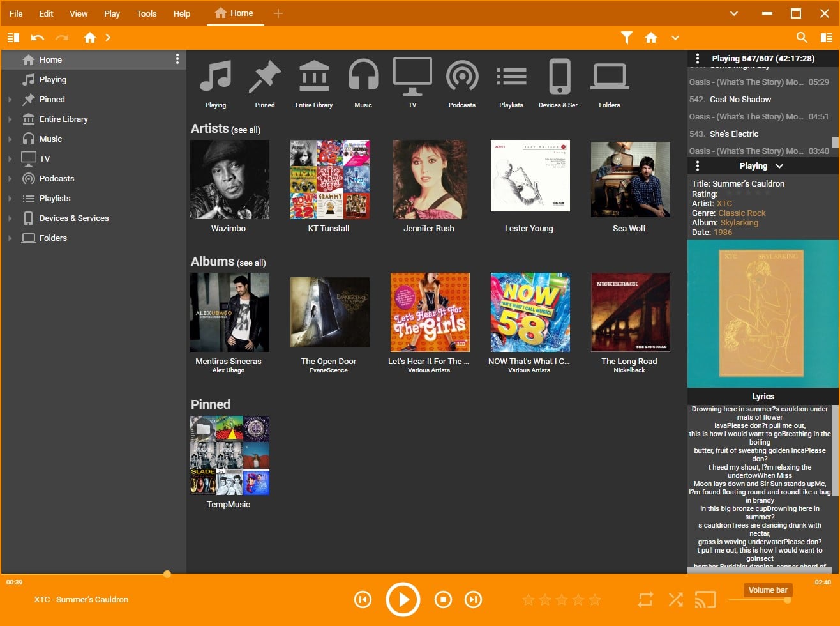Click the Classic Rock genre link
Image resolution: width=840 pixels, height=626 pixels.
click(x=742, y=213)
